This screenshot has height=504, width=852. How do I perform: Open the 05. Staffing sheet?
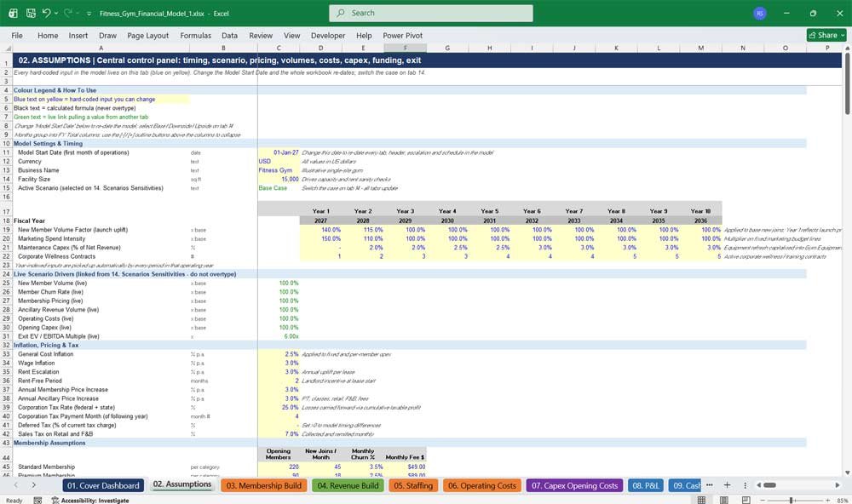tap(413, 485)
